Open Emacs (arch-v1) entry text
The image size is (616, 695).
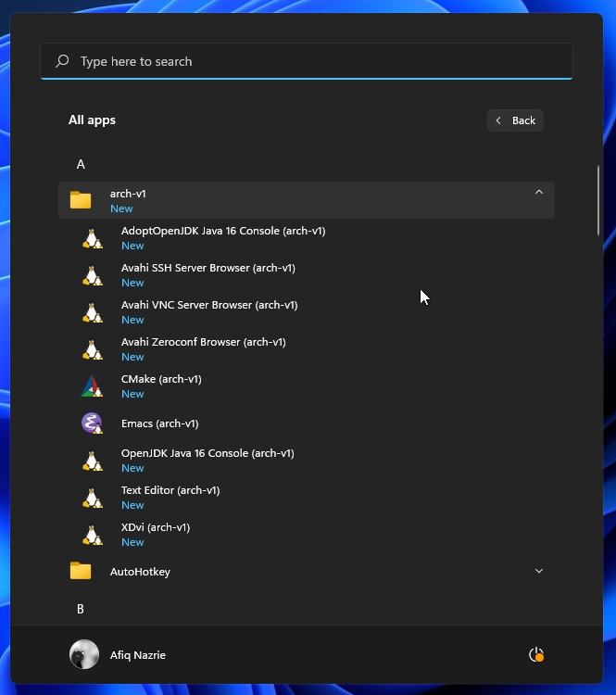(x=160, y=423)
